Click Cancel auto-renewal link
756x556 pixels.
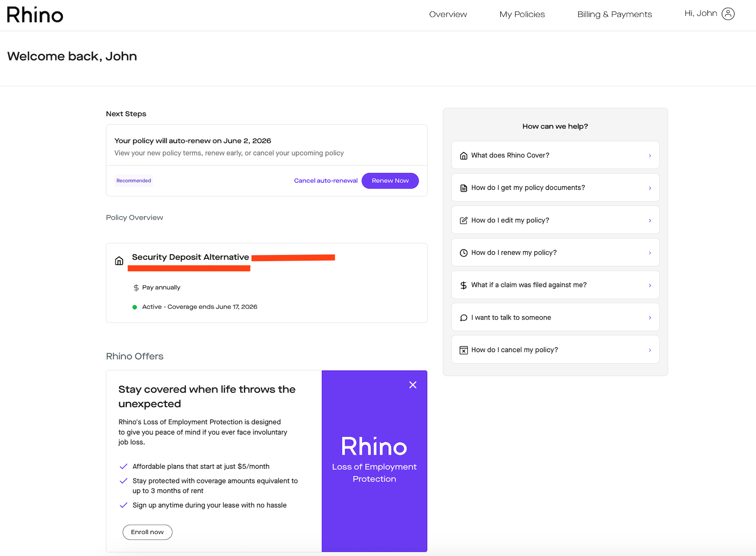pos(326,181)
